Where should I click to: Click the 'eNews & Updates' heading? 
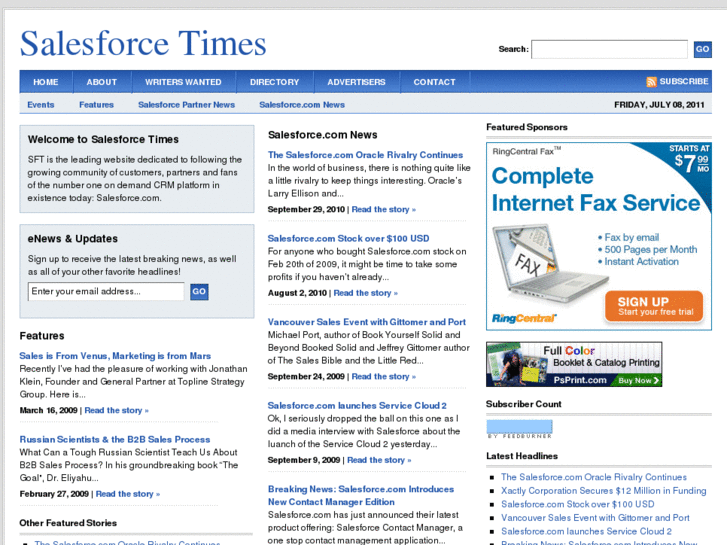coord(73,239)
